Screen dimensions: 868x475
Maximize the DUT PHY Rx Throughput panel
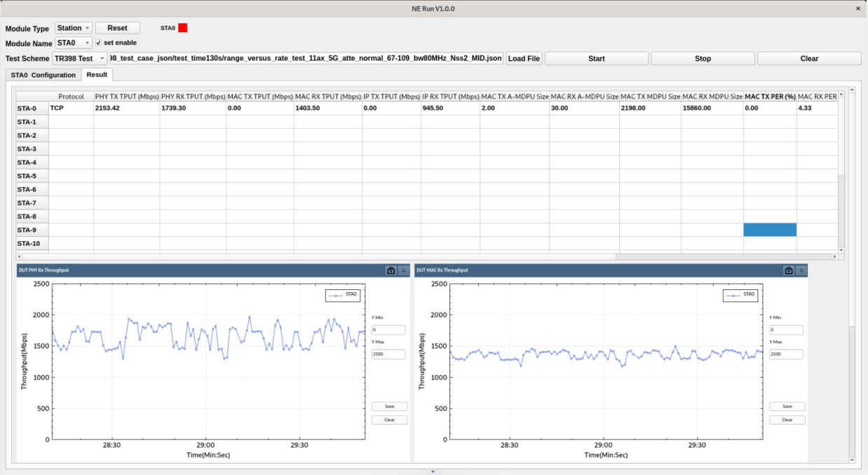pyautogui.click(x=404, y=270)
